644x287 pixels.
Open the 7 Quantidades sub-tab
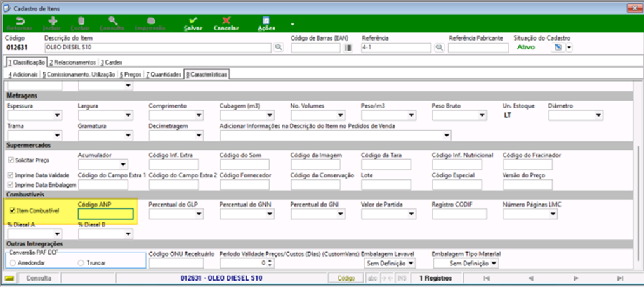tap(164, 75)
